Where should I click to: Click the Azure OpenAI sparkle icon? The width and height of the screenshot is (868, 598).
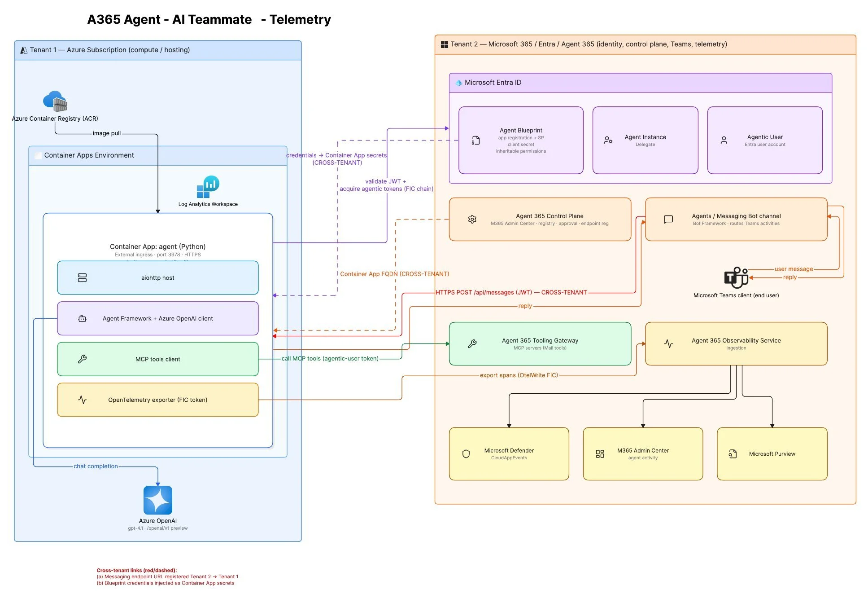click(x=158, y=500)
